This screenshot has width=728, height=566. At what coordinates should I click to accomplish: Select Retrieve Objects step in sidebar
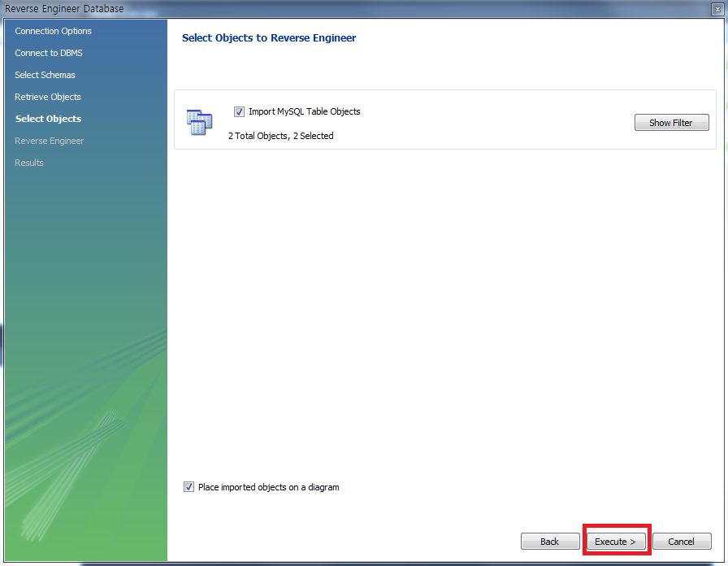pos(48,97)
